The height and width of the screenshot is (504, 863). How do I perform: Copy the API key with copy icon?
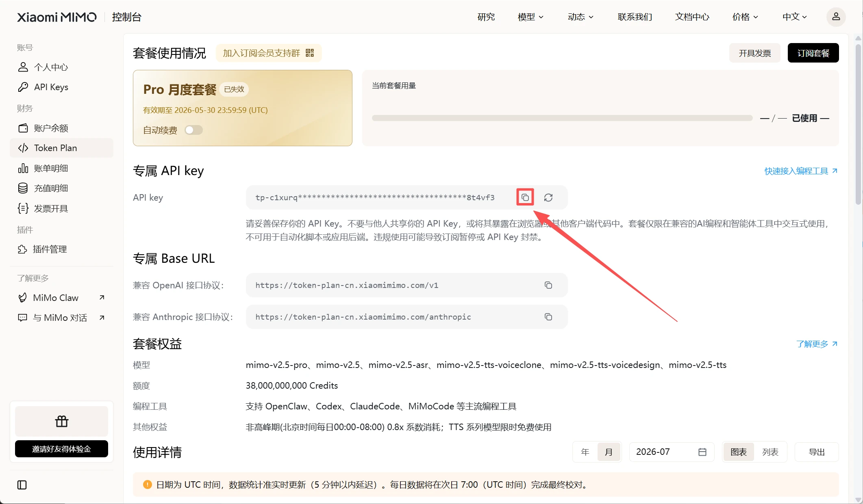[x=525, y=197]
